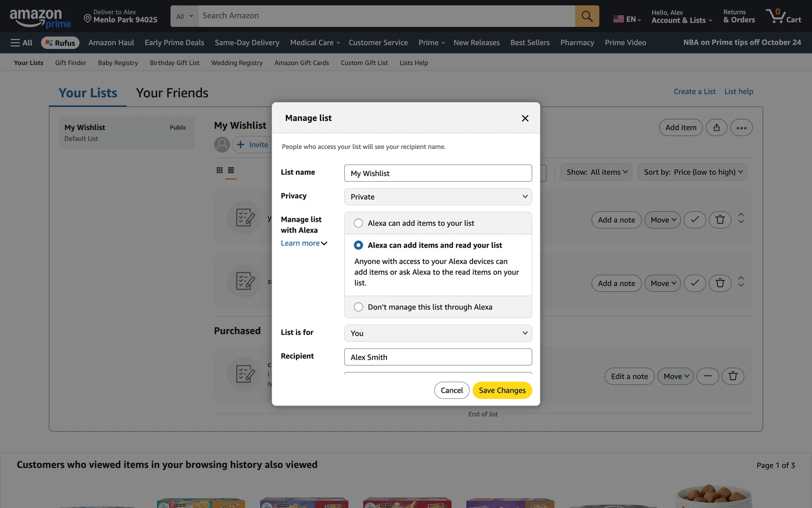This screenshot has width=812, height=508.
Task: Select "Alexa can add items and read your list"
Action: tap(358, 245)
